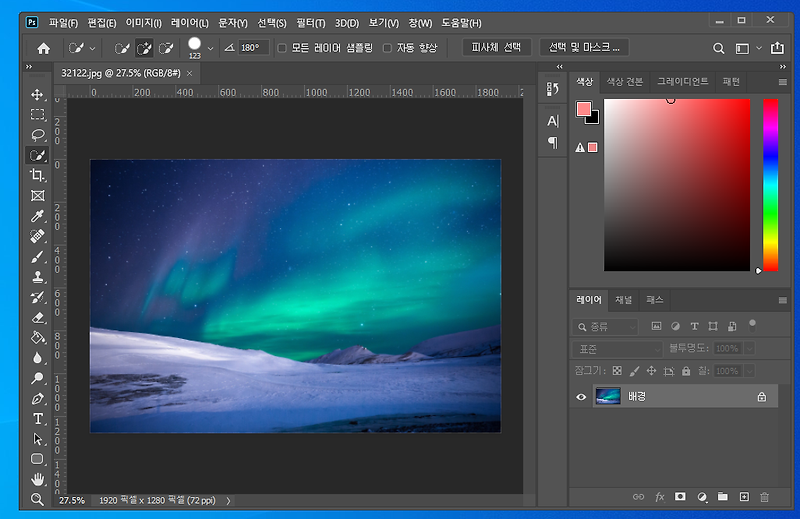
Task: Open the Paragraph panel icon
Action: click(x=553, y=142)
